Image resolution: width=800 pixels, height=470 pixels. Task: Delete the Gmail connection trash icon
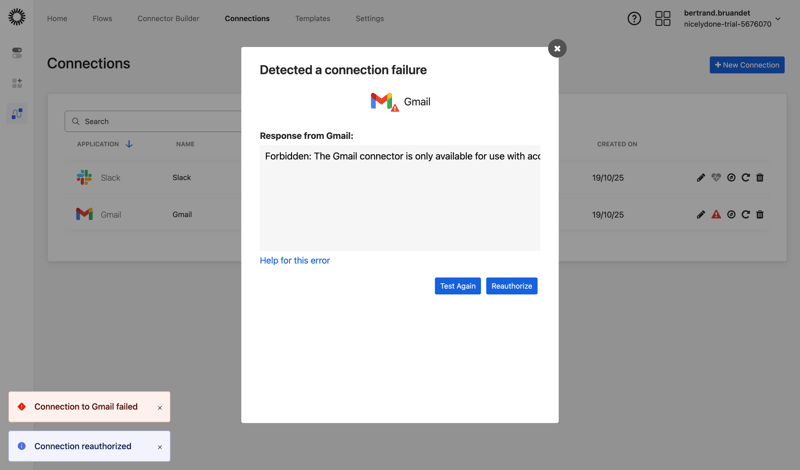pyautogui.click(x=760, y=214)
